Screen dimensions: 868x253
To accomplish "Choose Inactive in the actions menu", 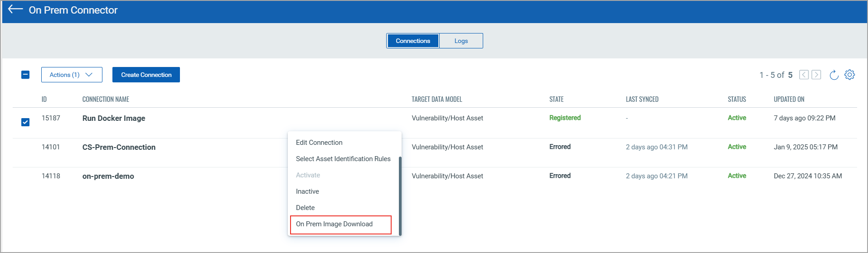I will pyautogui.click(x=307, y=191).
